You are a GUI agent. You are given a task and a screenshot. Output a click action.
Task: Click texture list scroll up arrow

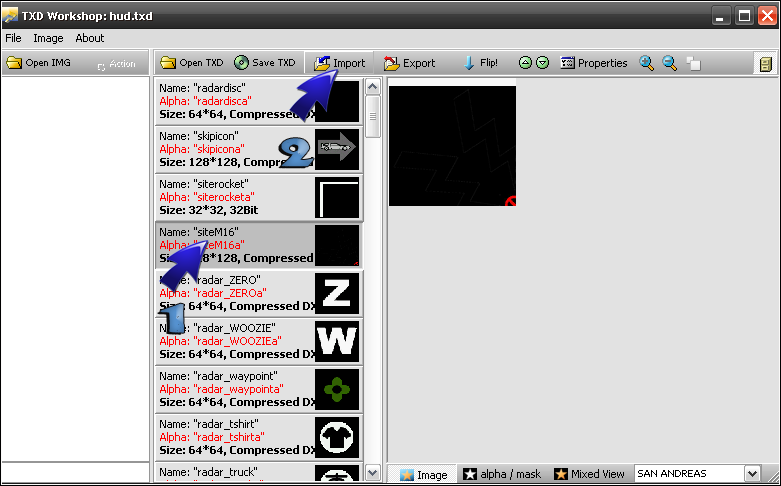click(x=373, y=87)
